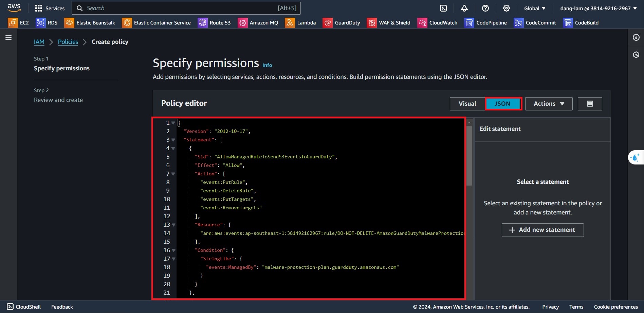The width and height of the screenshot is (644, 313).
Task: Expand the Actions dropdown in policy editor
Action: (x=549, y=104)
